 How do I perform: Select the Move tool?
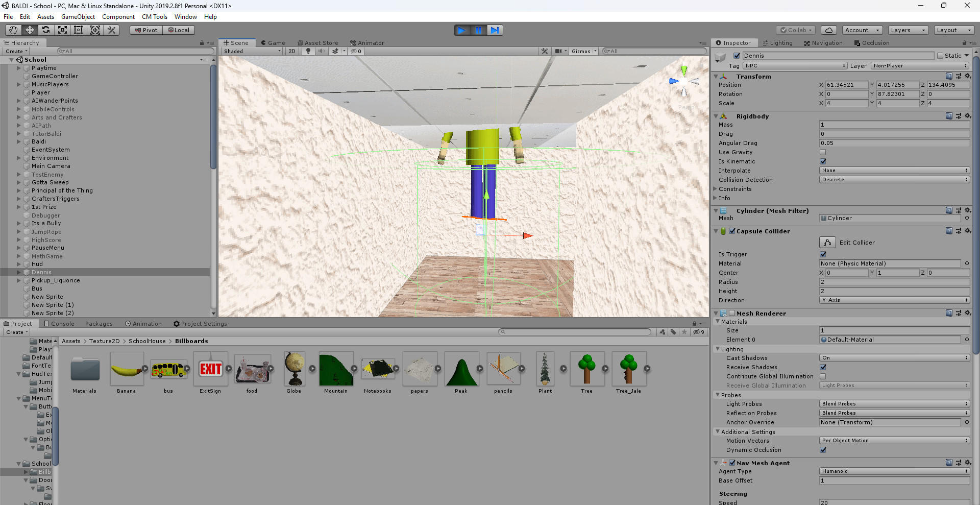tap(30, 30)
